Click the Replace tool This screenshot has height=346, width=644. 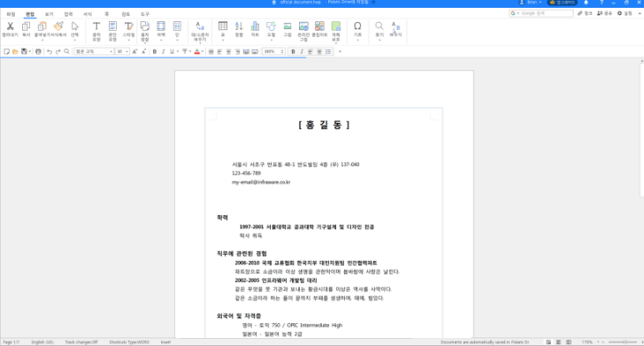click(395, 29)
